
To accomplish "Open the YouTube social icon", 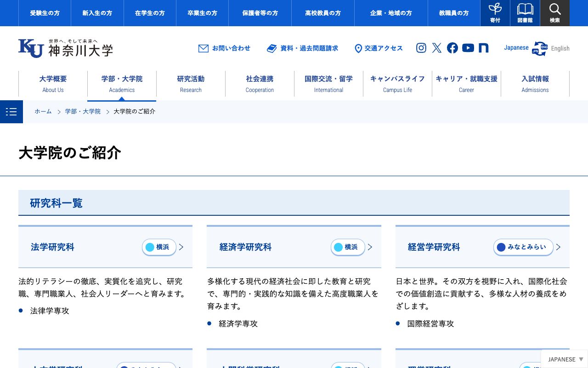I will pos(468,48).
